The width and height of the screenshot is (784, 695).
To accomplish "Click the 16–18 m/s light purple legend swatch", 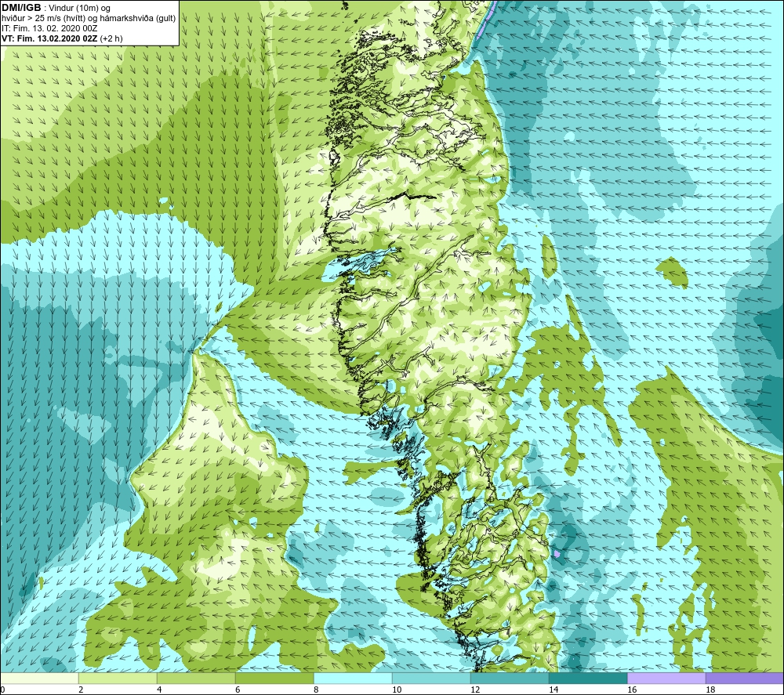I will pos(666,678).
